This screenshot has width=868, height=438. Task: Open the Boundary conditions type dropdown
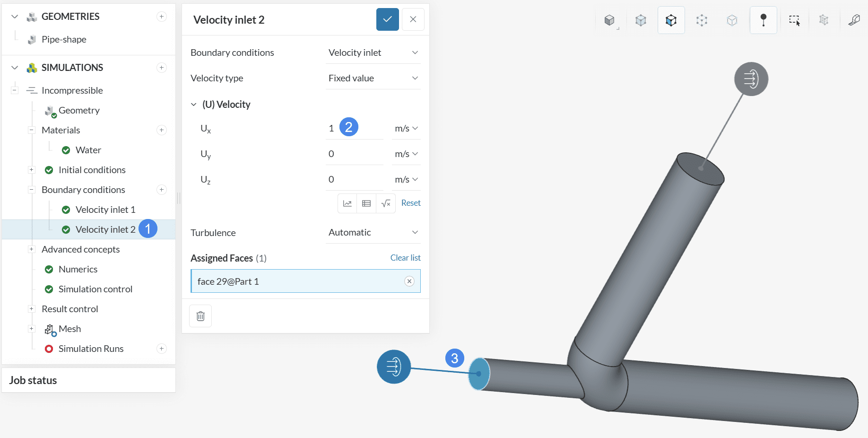(373, 53)
